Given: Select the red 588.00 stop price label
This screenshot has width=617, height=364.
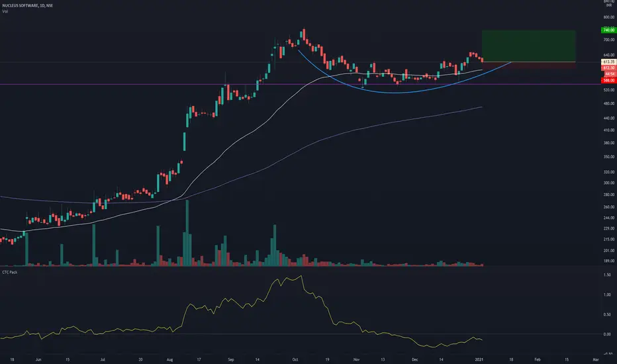Looking at the screenshot, I should click(609, 80).
